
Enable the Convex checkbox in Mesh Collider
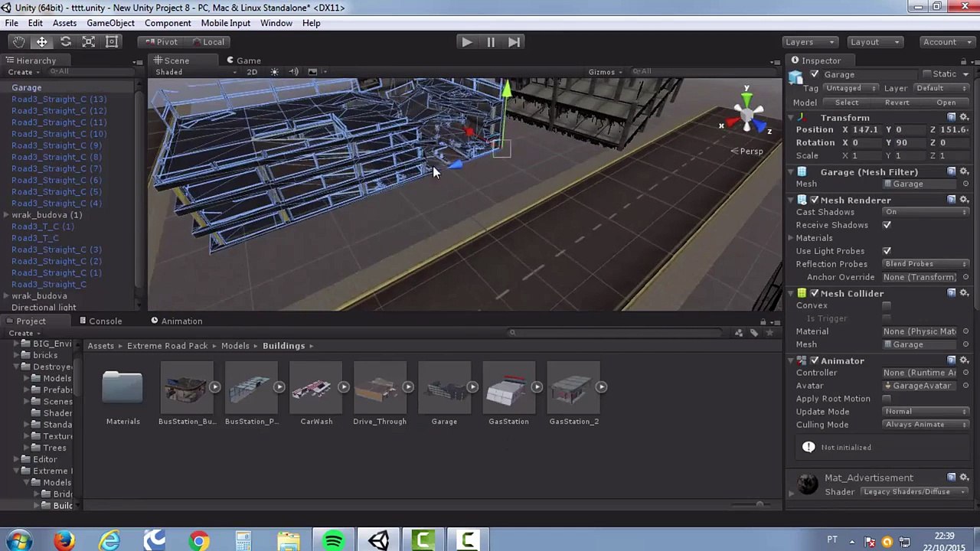pos(887,305)
